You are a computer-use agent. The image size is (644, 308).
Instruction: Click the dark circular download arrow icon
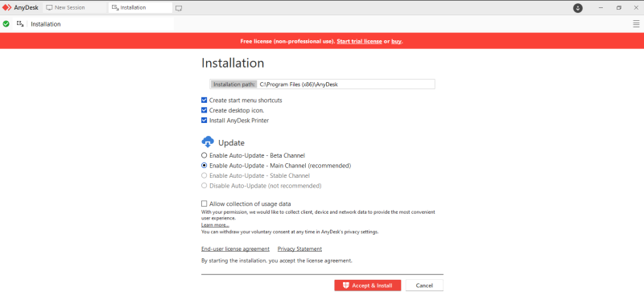pos(578,8)
